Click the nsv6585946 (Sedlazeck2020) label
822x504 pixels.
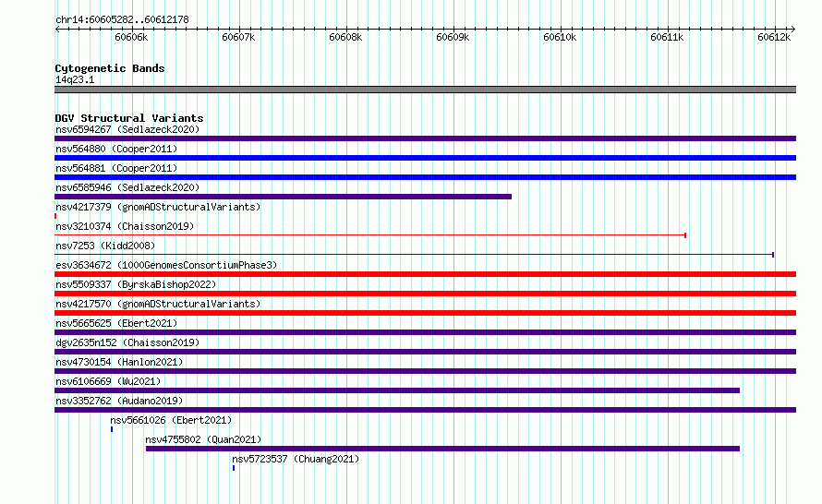pos(127,187)
